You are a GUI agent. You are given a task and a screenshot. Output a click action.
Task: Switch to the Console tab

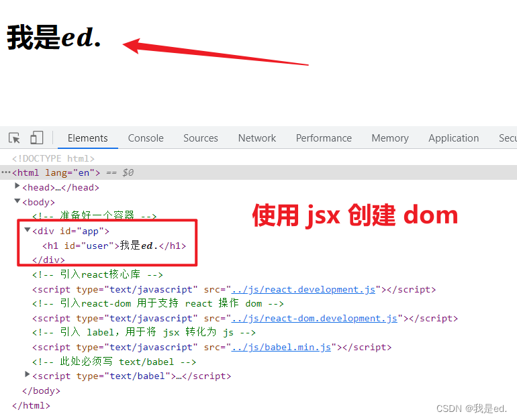[x=146, y=138]
